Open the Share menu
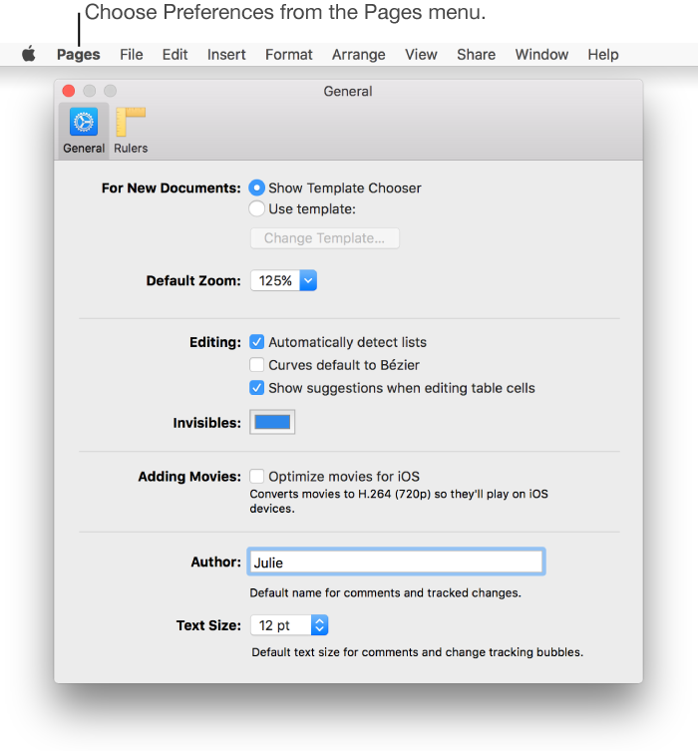Viewport: 700px width, 752px height. pyautogui.click(x=476, y=55)
